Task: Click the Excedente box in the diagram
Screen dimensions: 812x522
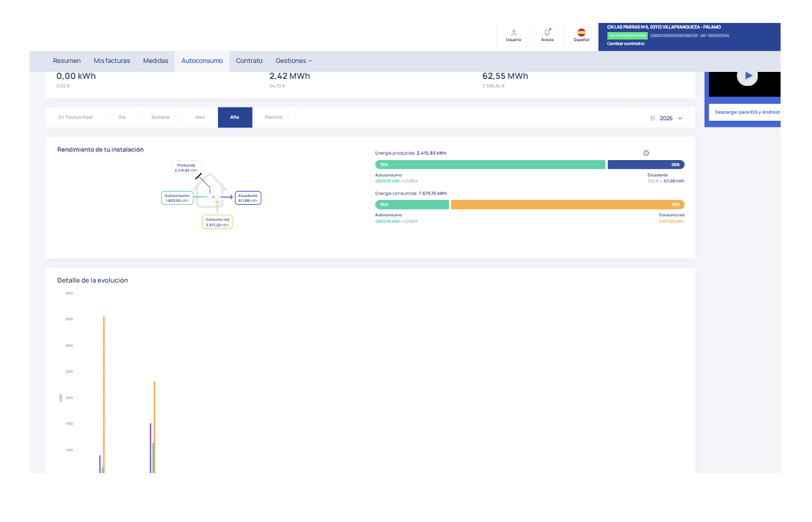Action: coord(248,198)
